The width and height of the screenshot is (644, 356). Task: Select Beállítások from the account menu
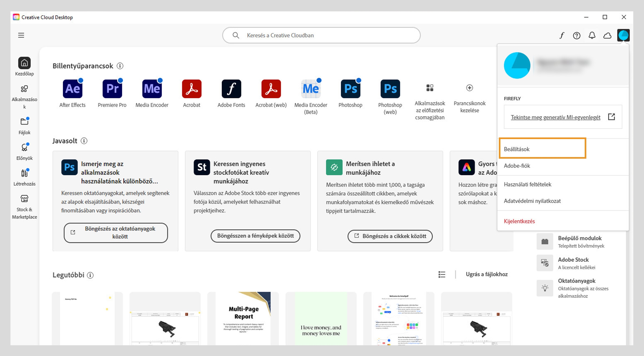point(517,149)
